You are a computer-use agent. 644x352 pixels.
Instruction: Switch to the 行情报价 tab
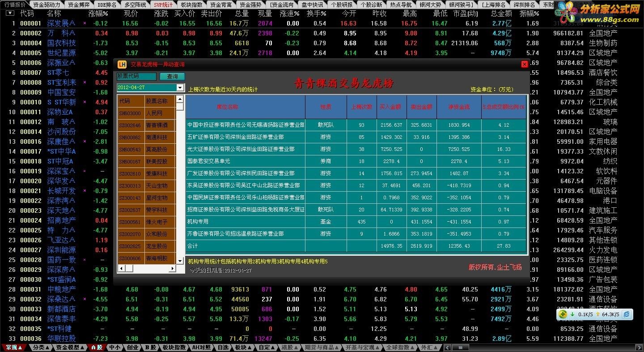[15, 4]
